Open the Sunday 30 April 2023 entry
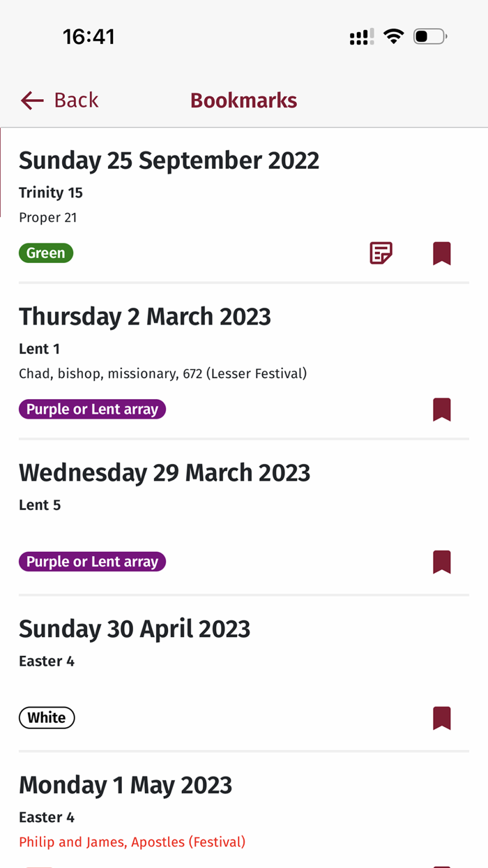 135,628
